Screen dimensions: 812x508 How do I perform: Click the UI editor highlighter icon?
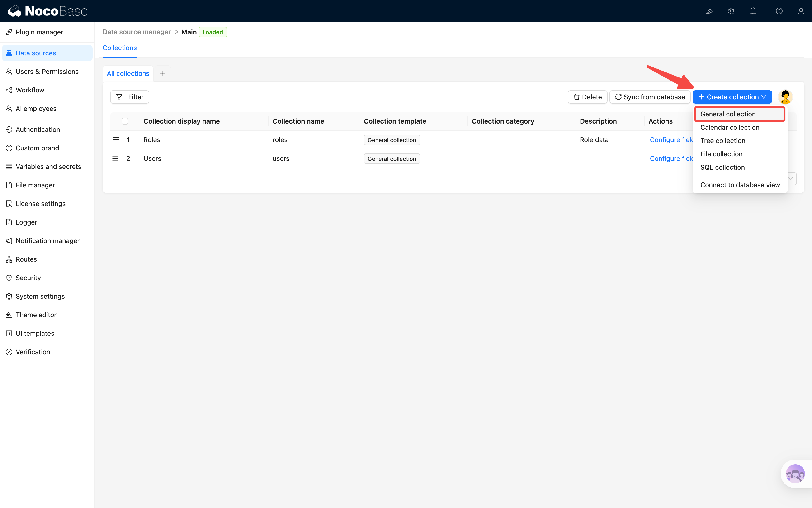pos(709,11)
